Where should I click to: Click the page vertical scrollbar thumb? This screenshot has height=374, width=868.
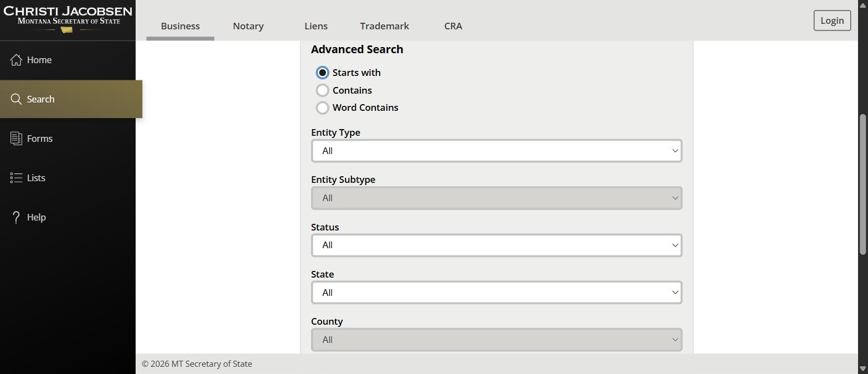tap(862, 185)
